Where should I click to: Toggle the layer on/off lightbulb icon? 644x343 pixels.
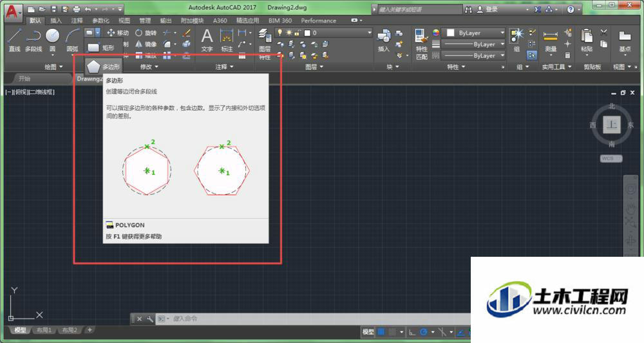[279, 32]
